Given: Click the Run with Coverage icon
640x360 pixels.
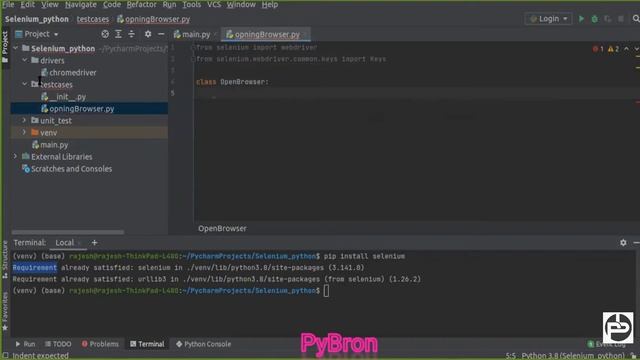Looking at the screenshot, I should (608, 19).
